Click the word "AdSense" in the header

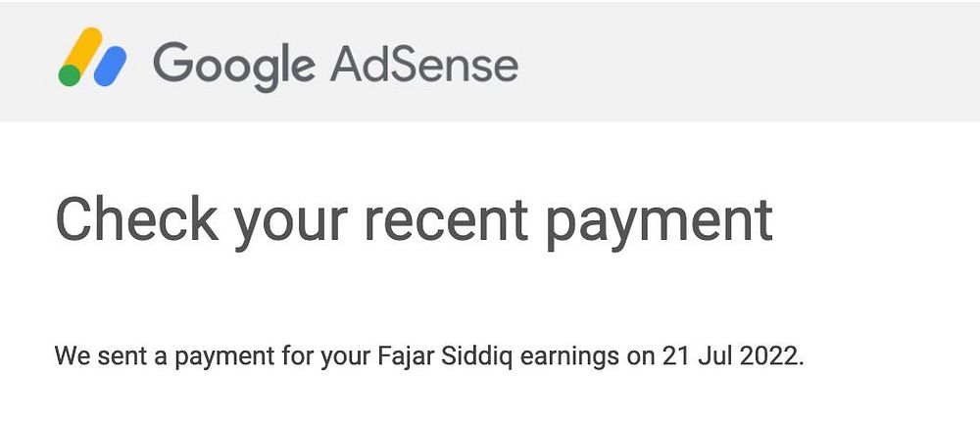[x=424, y=63]
